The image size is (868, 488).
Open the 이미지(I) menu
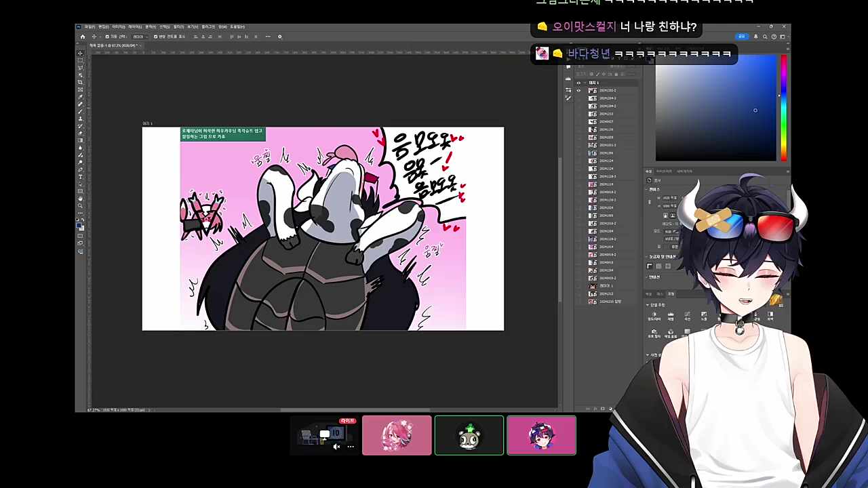(119, 27)
